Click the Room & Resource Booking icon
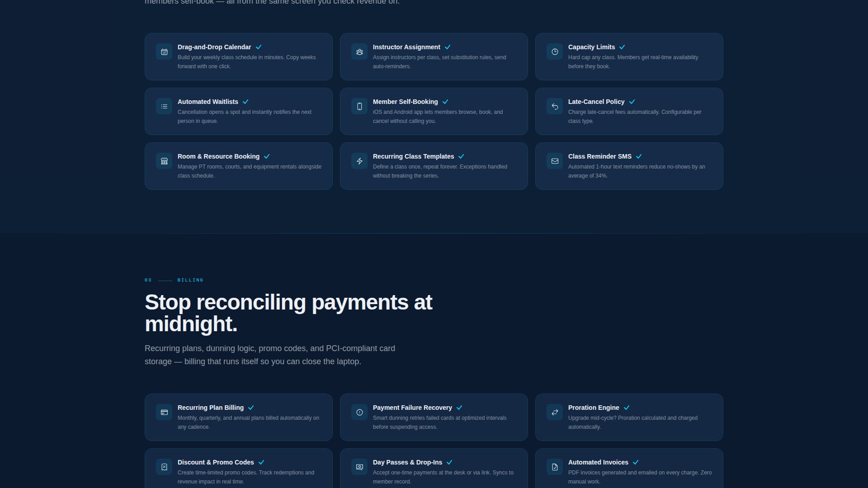This screenshot has height=488, width=868. point(164,161)
